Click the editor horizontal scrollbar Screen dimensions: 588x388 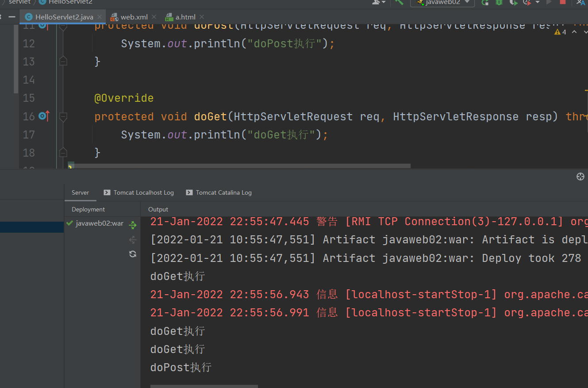click(239, 166)
